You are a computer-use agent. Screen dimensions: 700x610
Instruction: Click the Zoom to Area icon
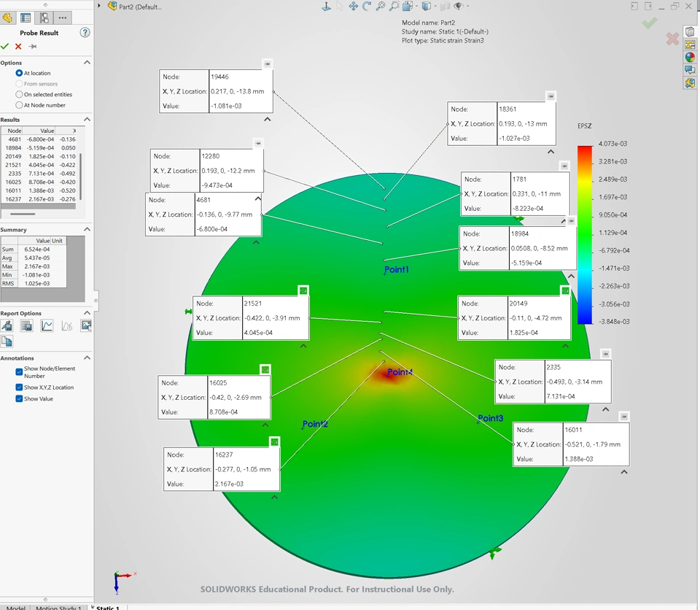394,7
